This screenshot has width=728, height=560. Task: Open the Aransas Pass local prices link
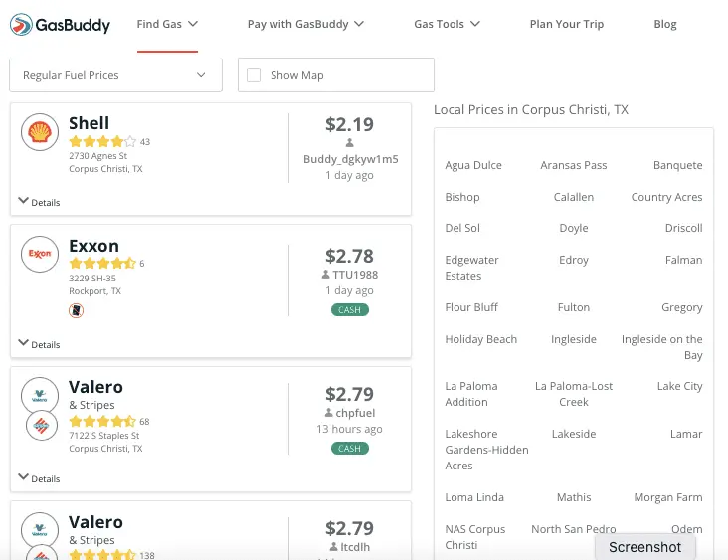pos(574,165)
